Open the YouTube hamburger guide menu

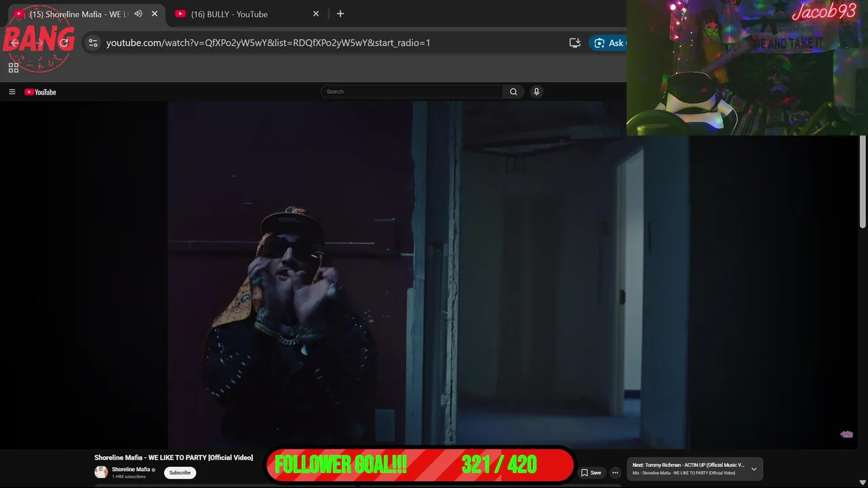click(12, 91)
